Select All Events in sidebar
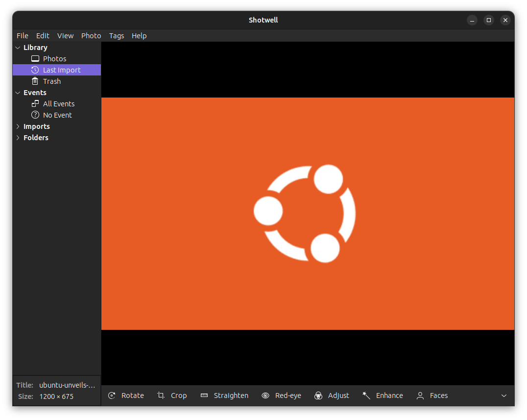The width and height of the screenshot is (527, 420). tap(59, 104)
